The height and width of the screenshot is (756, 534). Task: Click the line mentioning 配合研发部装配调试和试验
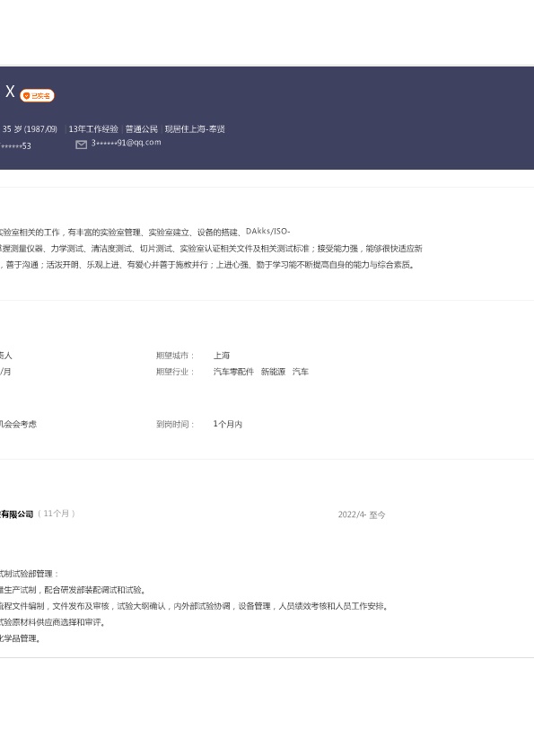click(73, 590)
